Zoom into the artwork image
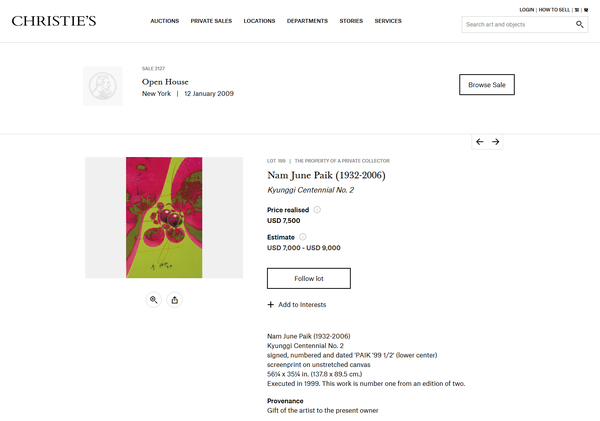This screenshot has width=600, height=421. click(154, 299)
